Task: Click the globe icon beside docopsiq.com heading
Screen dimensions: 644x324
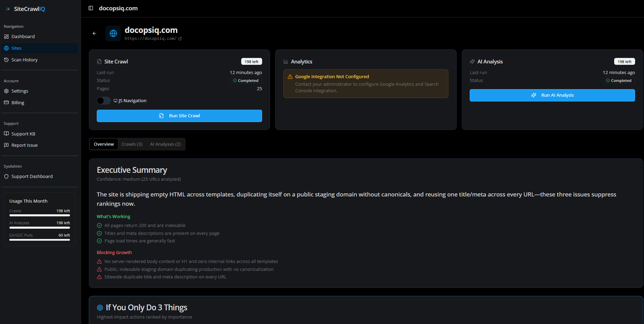Action: click(113, 33)
